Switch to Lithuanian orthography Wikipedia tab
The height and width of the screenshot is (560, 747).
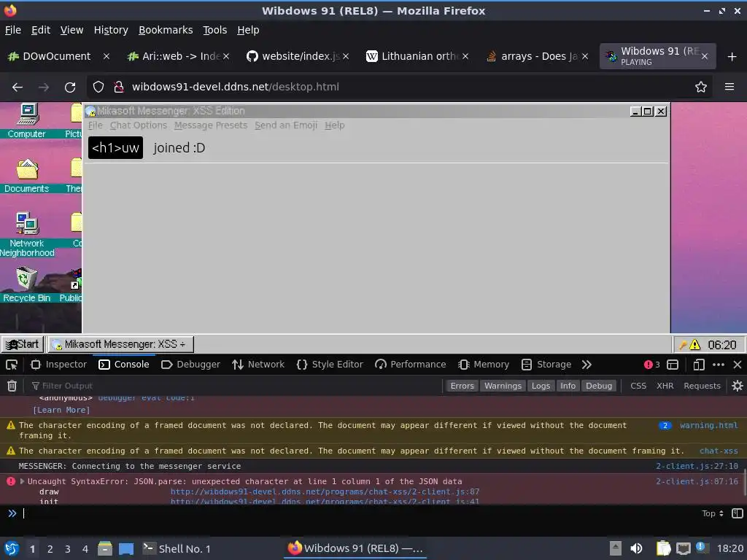[x=417, y=56]
